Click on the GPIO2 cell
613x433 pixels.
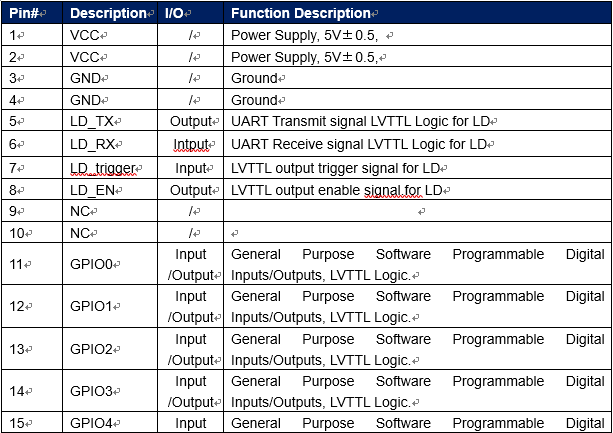(x=93, y=349)
